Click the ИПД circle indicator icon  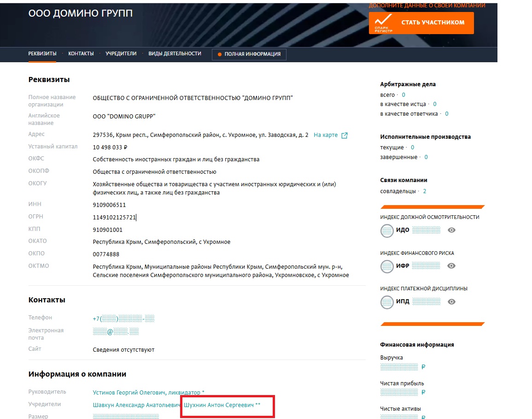click(387, 302)
